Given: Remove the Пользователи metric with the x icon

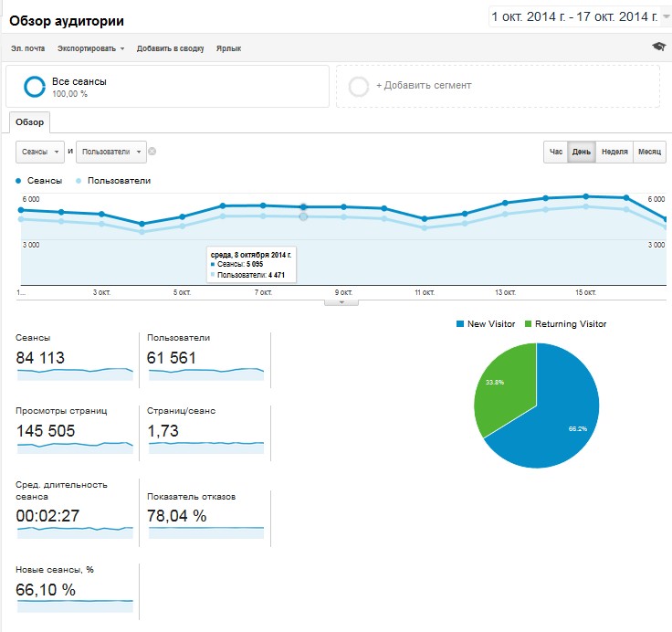Looking at the screenshot, I should (x=152, y=152).
